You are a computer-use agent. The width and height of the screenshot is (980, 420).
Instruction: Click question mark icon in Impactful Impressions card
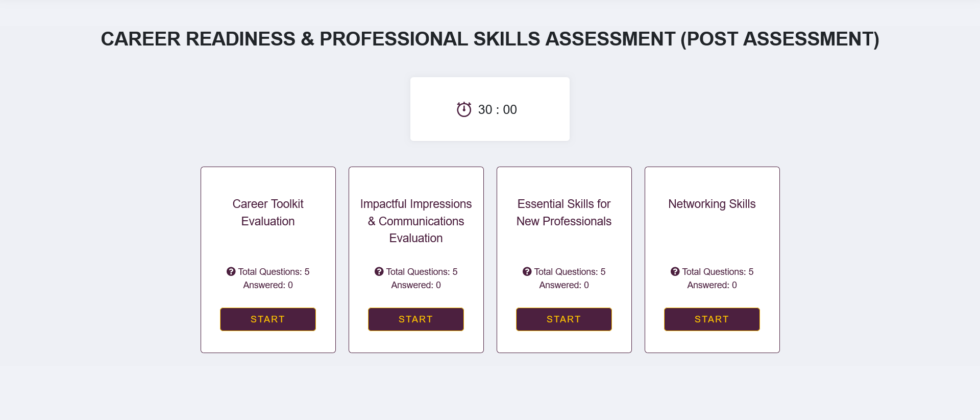click(x=379, y=272)
